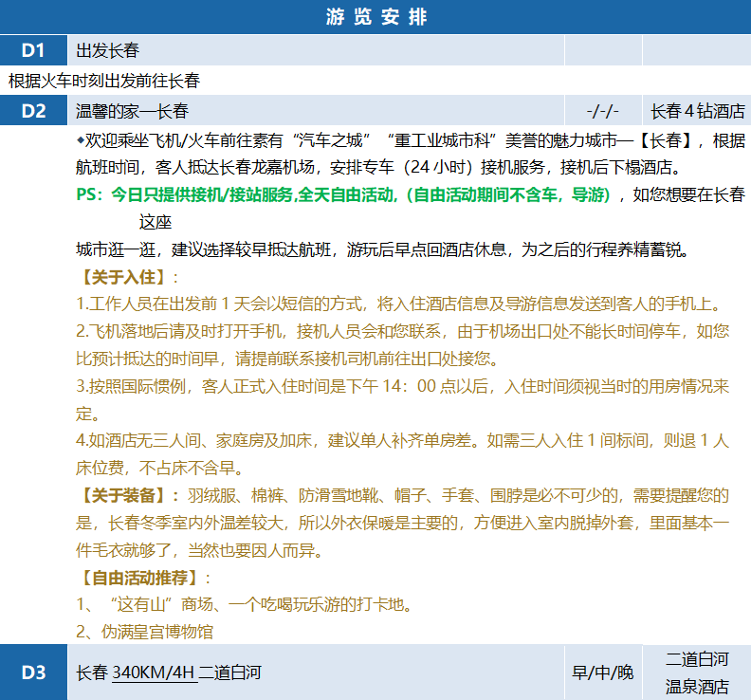Click the underlined 340KM/4H distance text

coord(154,673)
